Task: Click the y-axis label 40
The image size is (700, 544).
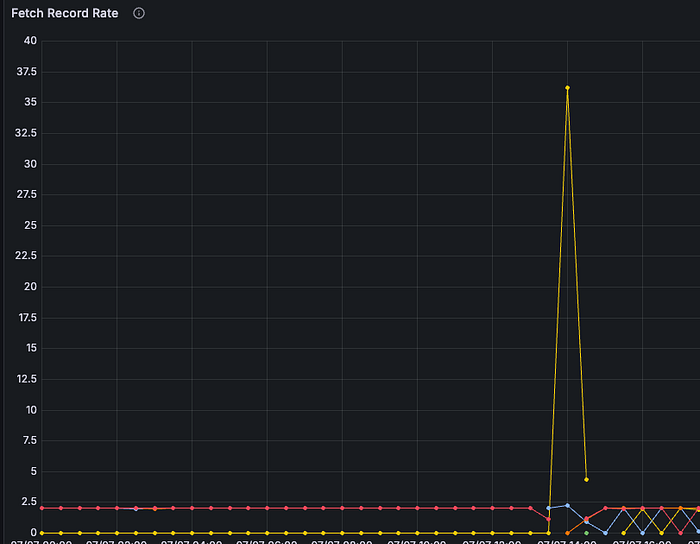Action: (30, 41)
